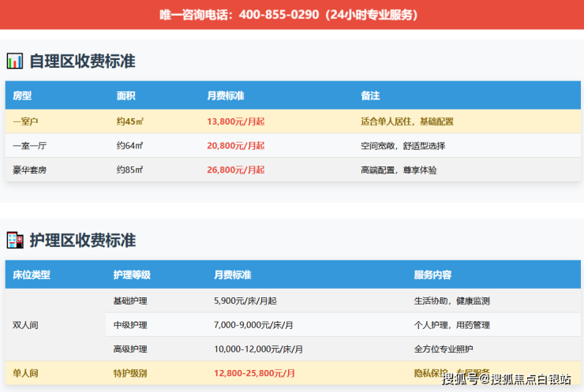Click the hospital icon beside 护理区收费标准

tap(15, 240)
